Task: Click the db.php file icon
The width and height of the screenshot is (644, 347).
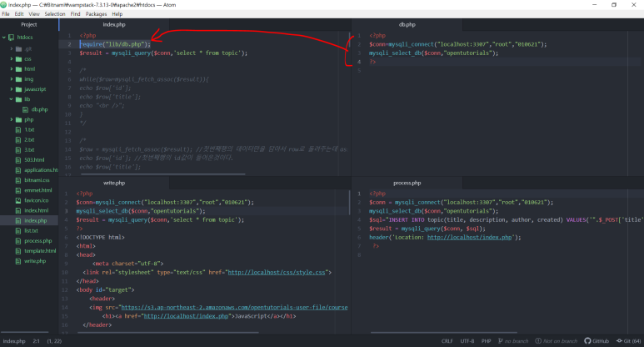Action: [x=26, y=110]
